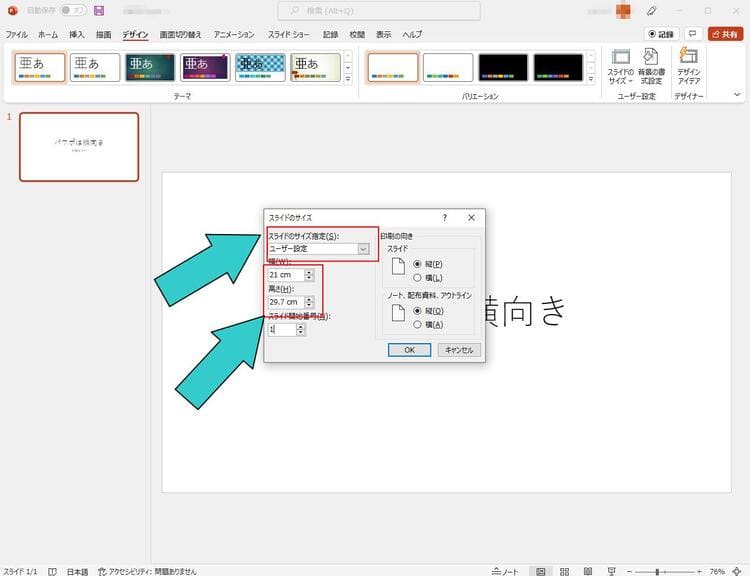The height and width of the screenshot is (576, 750).
Task: Select notes landscape (横) radio button
Action: tap(417, 324)
